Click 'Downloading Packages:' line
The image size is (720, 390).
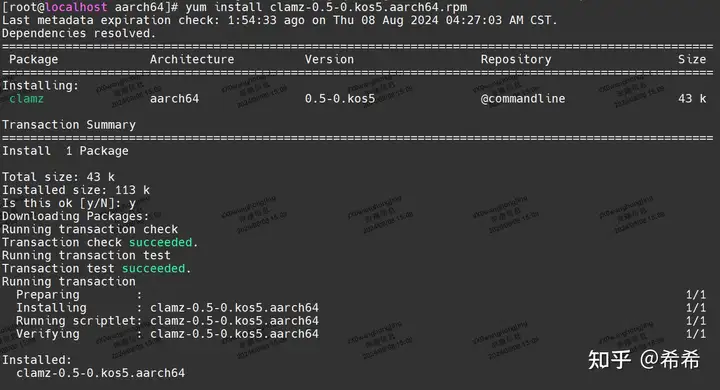tap(76, 216)
